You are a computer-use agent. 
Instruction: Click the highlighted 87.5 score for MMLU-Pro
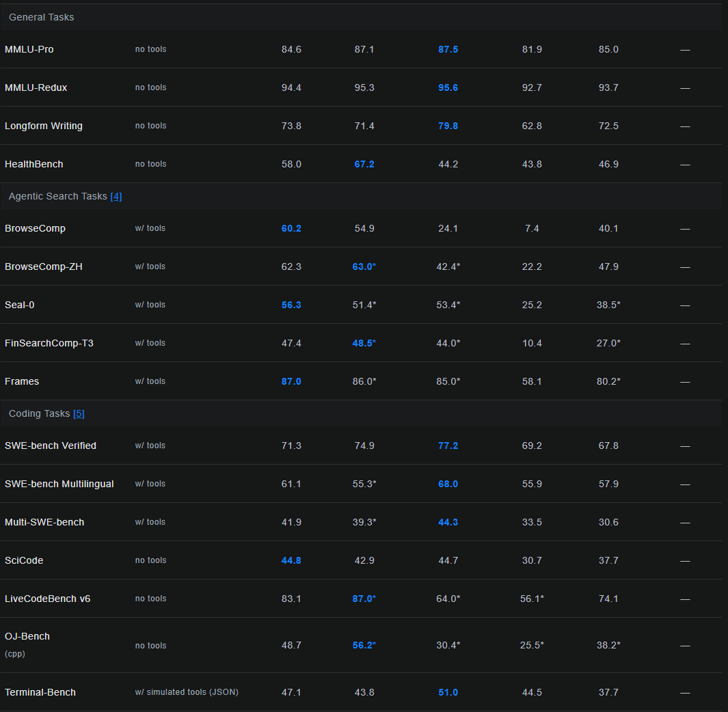(448, 49)
